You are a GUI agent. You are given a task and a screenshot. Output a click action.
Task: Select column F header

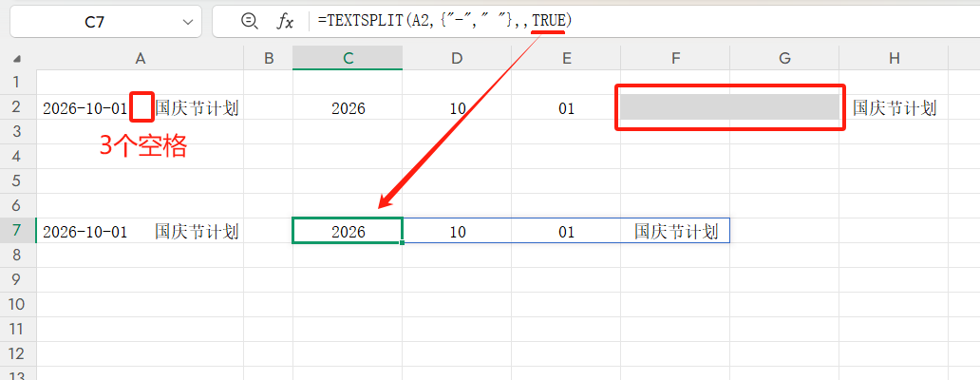pyautogui.click(x=675, y=58)
